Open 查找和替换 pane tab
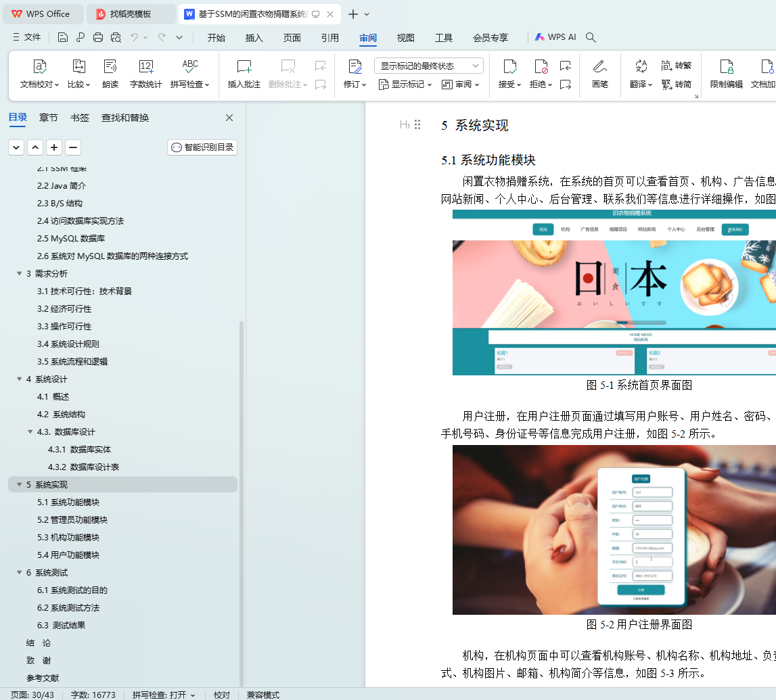Image resolution: width=776 pixels, height=700 pixels. 125,118
